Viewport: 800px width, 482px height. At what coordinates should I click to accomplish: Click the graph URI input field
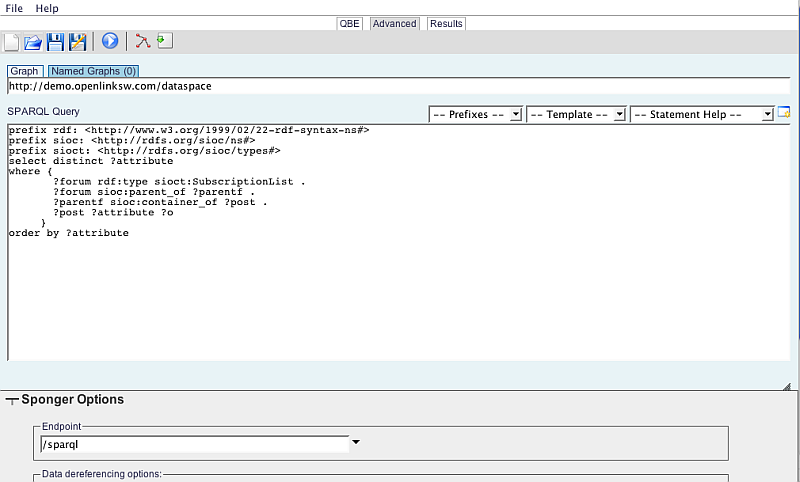pos(399,86)
